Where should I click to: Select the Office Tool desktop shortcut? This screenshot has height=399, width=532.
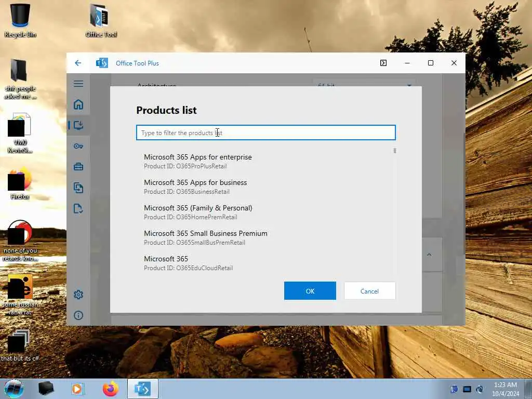coord(101,20)
